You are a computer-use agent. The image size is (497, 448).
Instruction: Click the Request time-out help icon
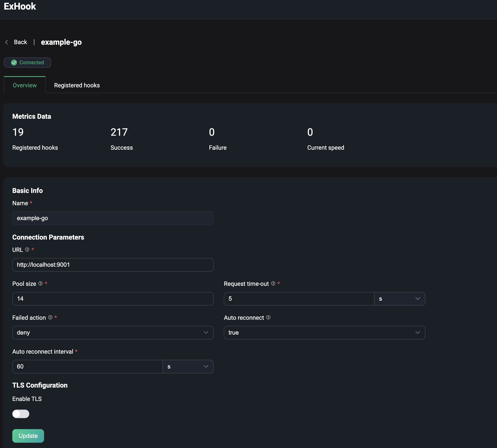click(273, 283)
